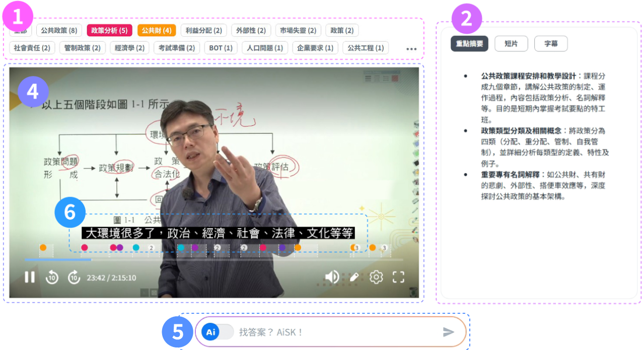Screen dimensions: 644x350
Task: Mute the video volume
Action: tap(331, 277)
